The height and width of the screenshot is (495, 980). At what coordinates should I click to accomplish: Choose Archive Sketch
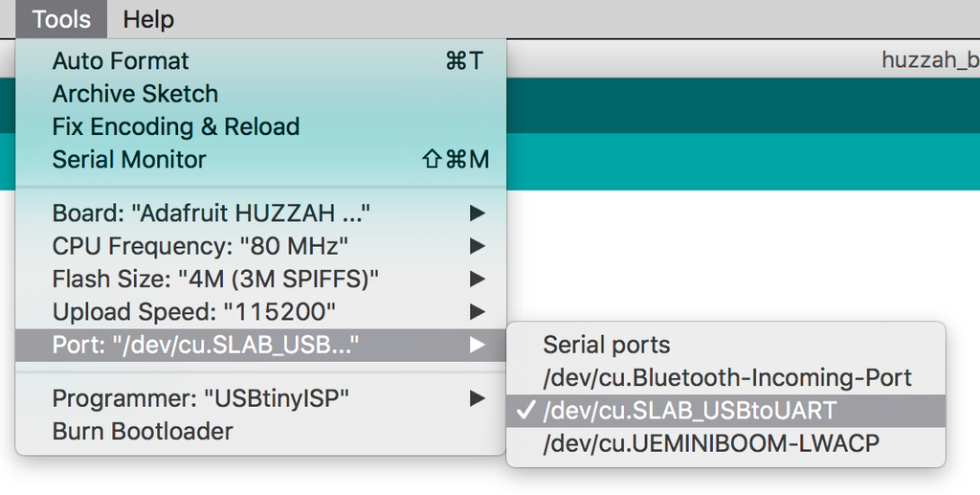135,94
